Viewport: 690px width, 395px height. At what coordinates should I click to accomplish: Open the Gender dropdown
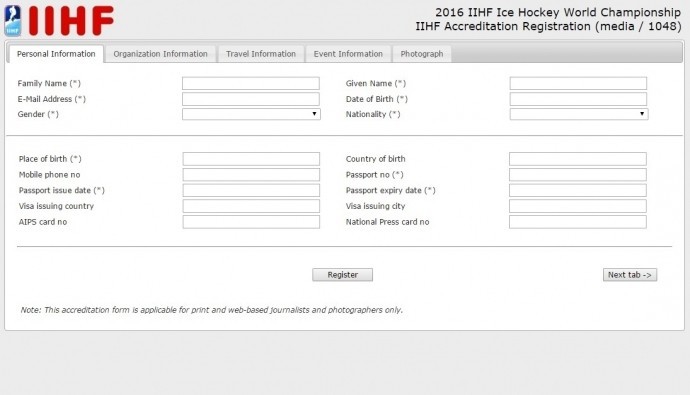pyautogui.click(x=251, y=114)
